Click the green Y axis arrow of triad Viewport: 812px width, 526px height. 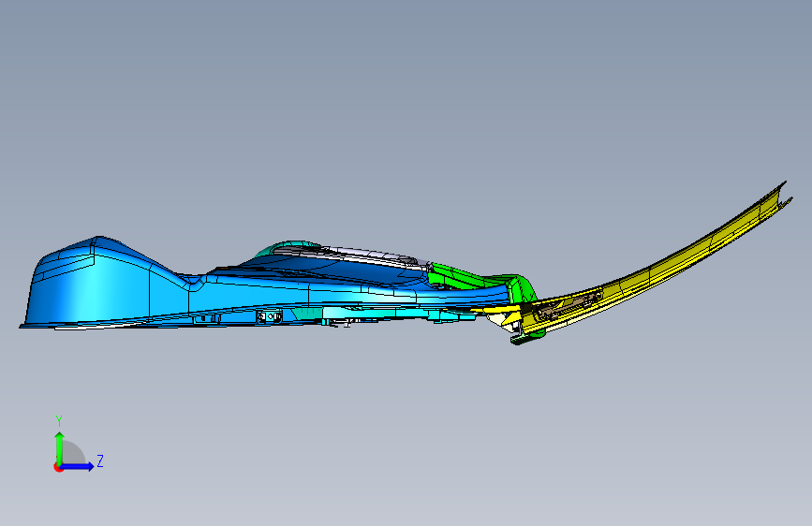click(60, 447)
